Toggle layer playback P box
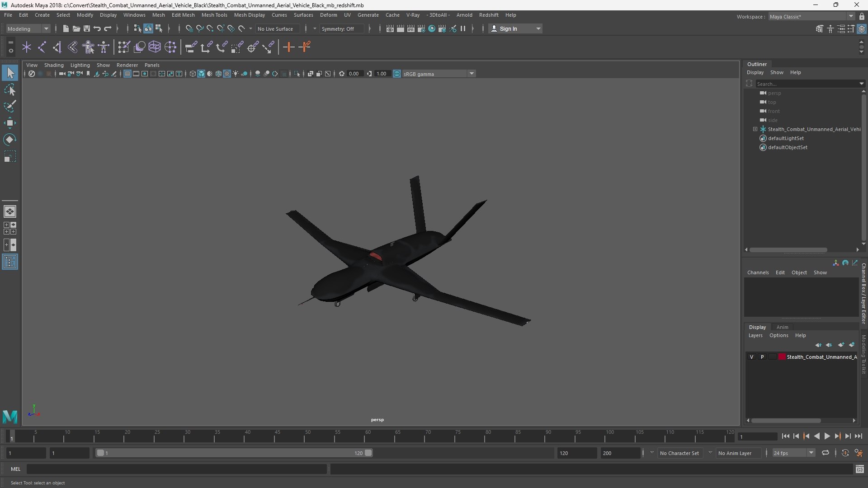 click(762, 357)
